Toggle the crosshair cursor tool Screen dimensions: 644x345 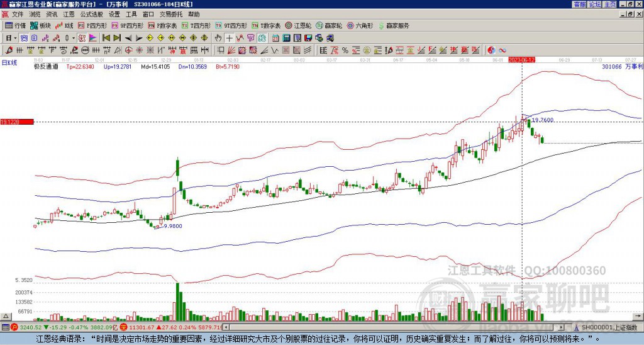click(229, 38)
